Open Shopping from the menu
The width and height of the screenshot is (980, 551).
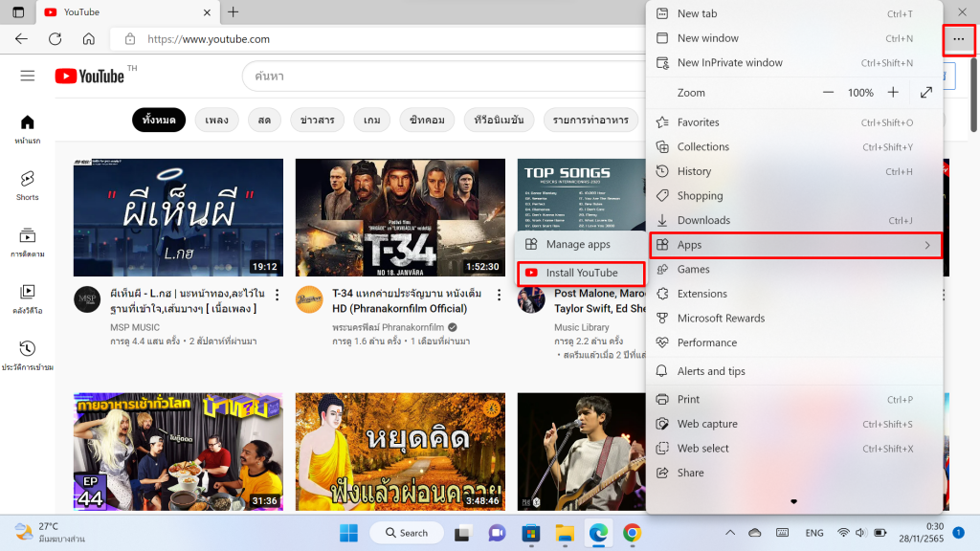coord(793,195)
